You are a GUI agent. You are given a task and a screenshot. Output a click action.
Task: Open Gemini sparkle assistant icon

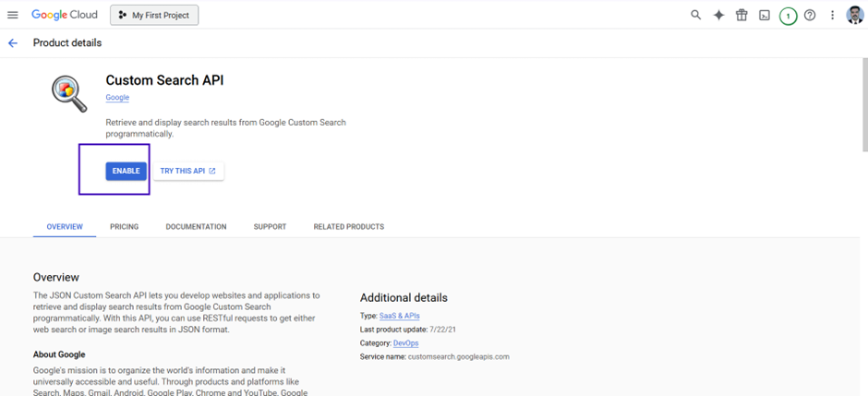pyautogui.click(x=718, y=15)
